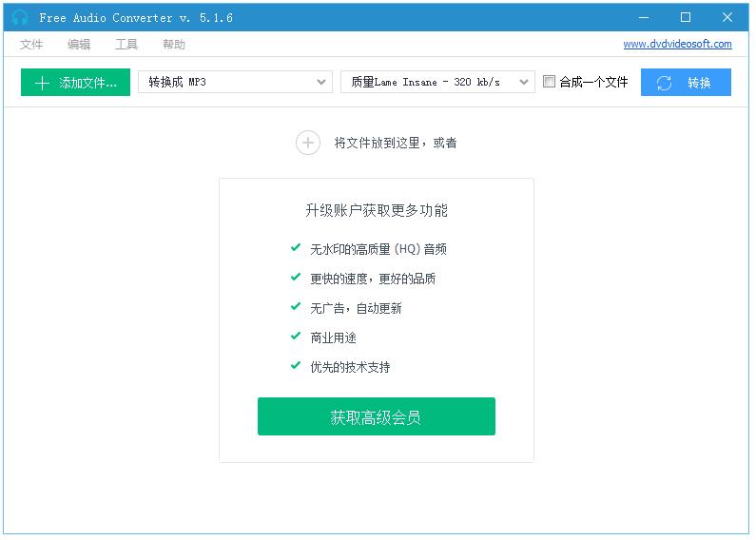Open the 文件 menu
This screenshot has width=756, height=540.
(31, 45)
